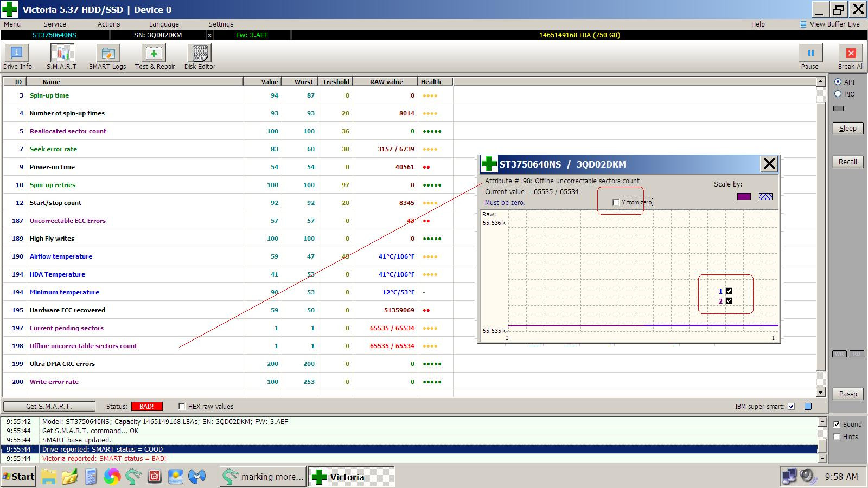868x488 pixels.
Task: Click SMART table scrollbar down arrow
Action: (x=821, y=393)
